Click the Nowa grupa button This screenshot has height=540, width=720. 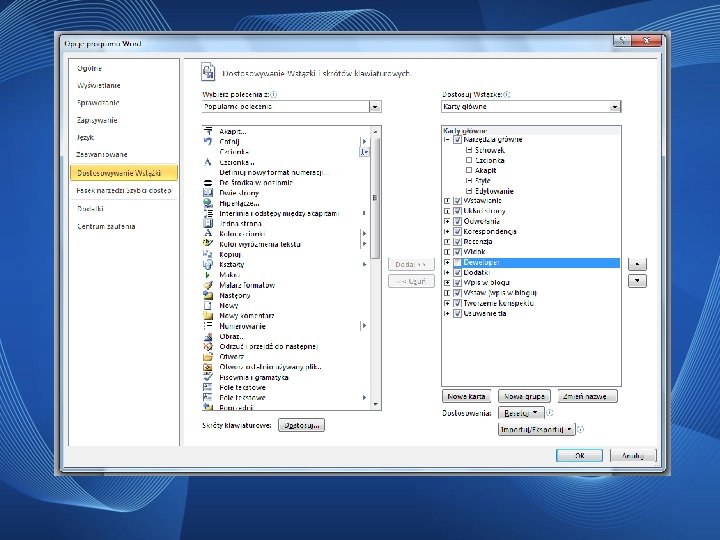coord(524,396)
